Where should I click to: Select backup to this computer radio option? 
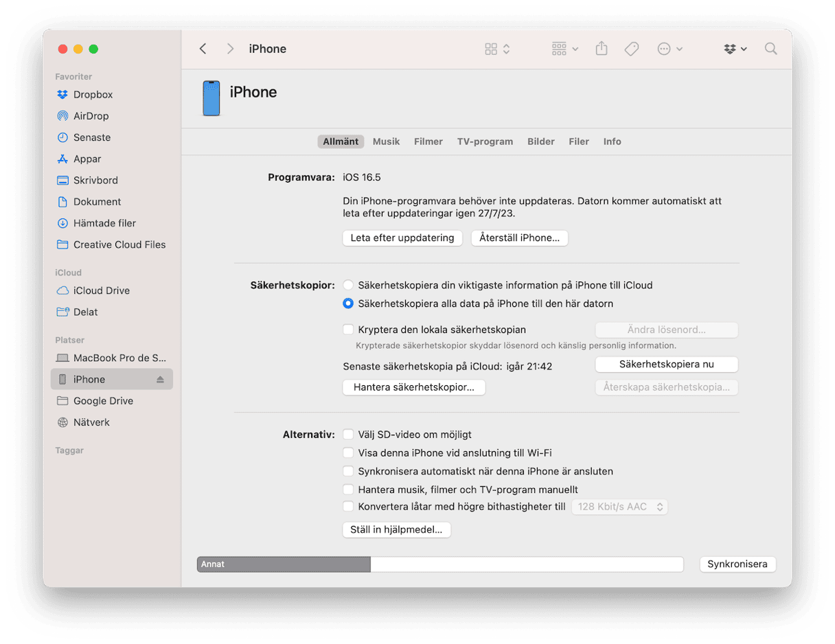349,303
